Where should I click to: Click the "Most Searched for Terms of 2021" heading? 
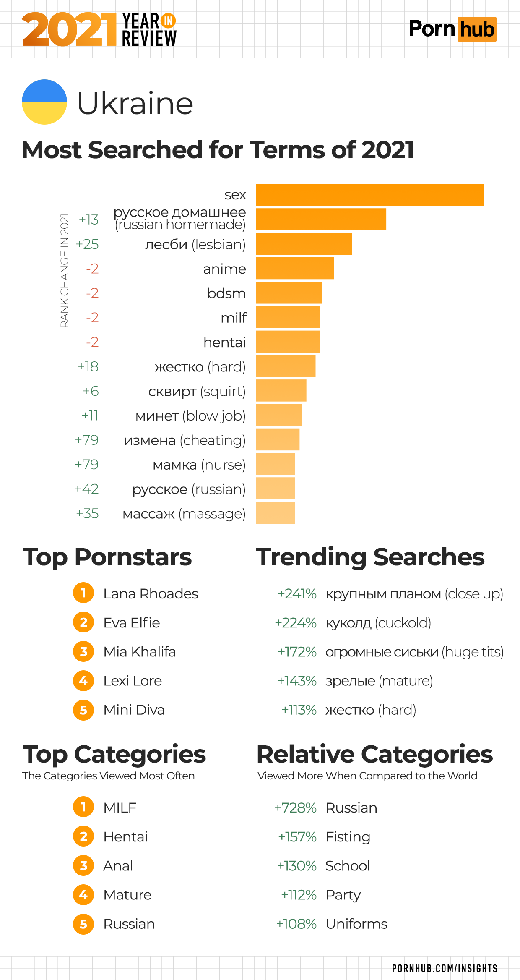(x=218, y=150)
